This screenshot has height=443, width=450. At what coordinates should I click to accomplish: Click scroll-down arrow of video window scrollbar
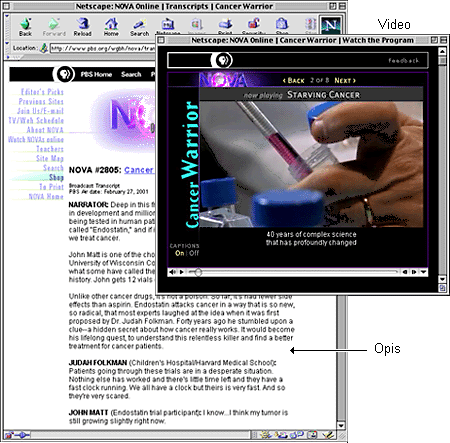click(x=442, y=279)
